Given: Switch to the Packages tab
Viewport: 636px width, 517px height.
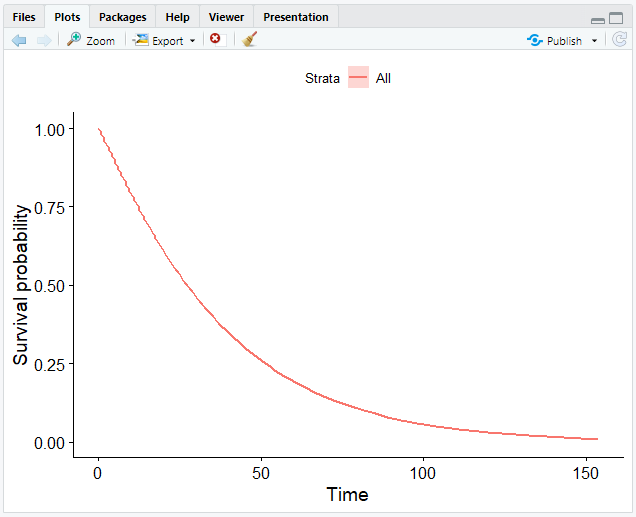Looking at the screenshot, I should (122, 17).
